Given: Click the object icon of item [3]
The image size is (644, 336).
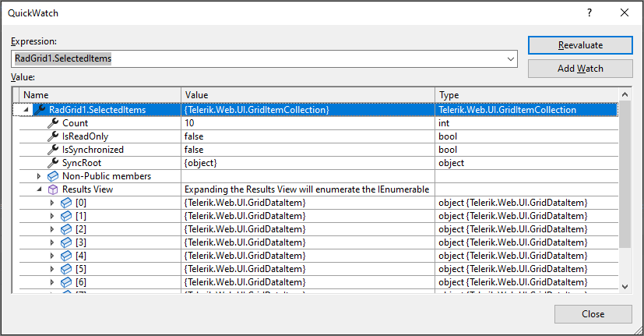Looking at the screenshot, I should tap(66, 242).
